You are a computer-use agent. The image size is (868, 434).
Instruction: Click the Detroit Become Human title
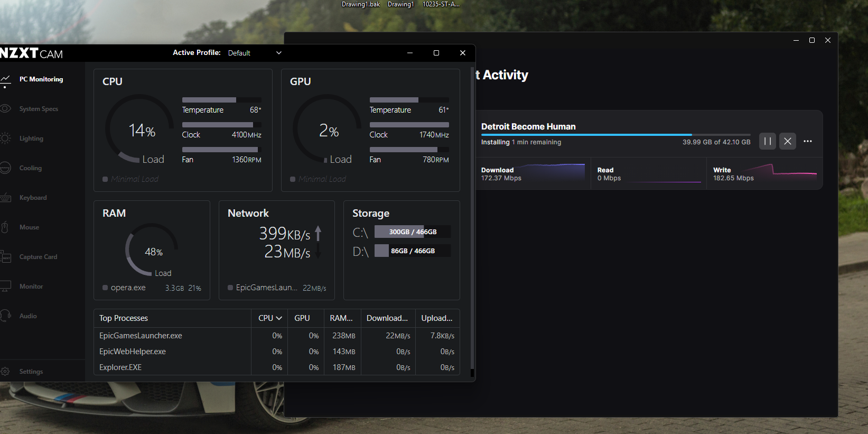pyautogui.click(x=528, y=126)
